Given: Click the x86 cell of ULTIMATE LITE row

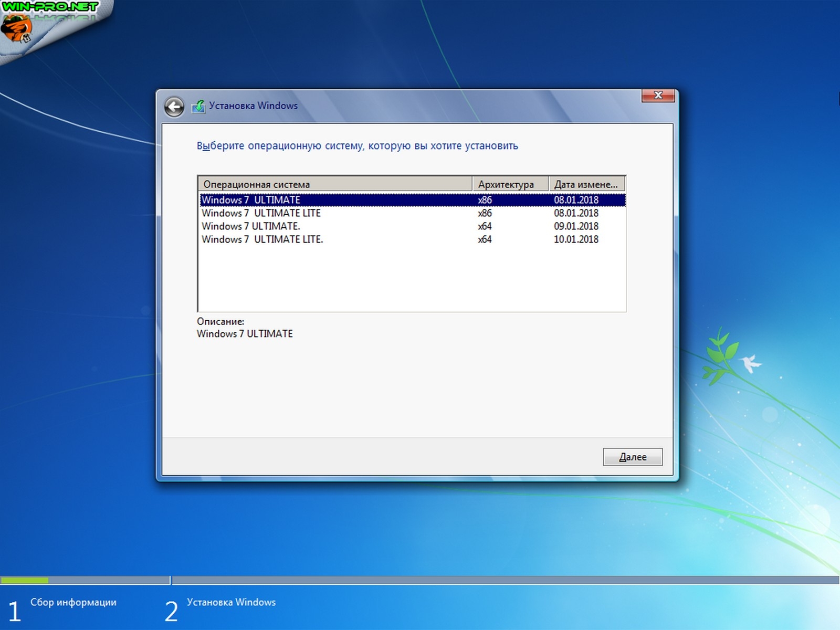Looking at the screenshot, I should [x=485, y=213].
